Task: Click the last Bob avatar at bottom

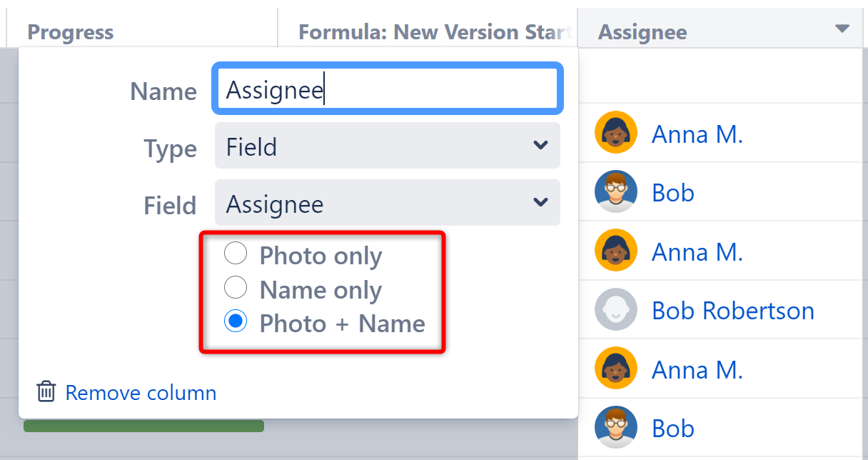Action: (615, 428)
